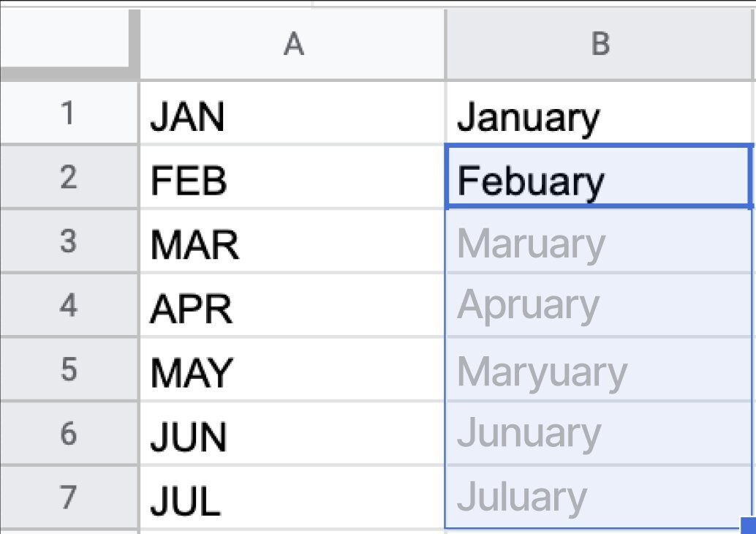Click the active cell Febuary
This screenshot has height=534, width=756.
pyautogui.click(x=600, y=177)
